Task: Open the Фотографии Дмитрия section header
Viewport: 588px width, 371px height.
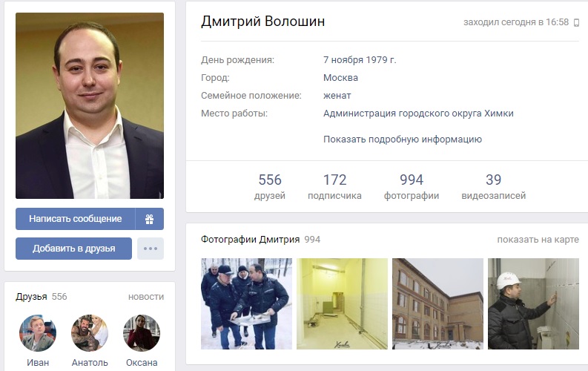Action: [x=250, y=240]
